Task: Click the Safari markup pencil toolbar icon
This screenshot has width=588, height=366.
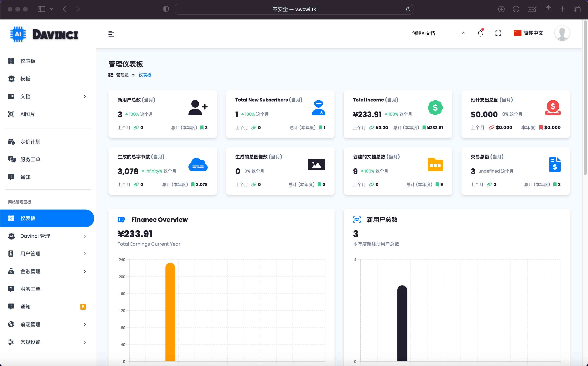Action: 532,9
